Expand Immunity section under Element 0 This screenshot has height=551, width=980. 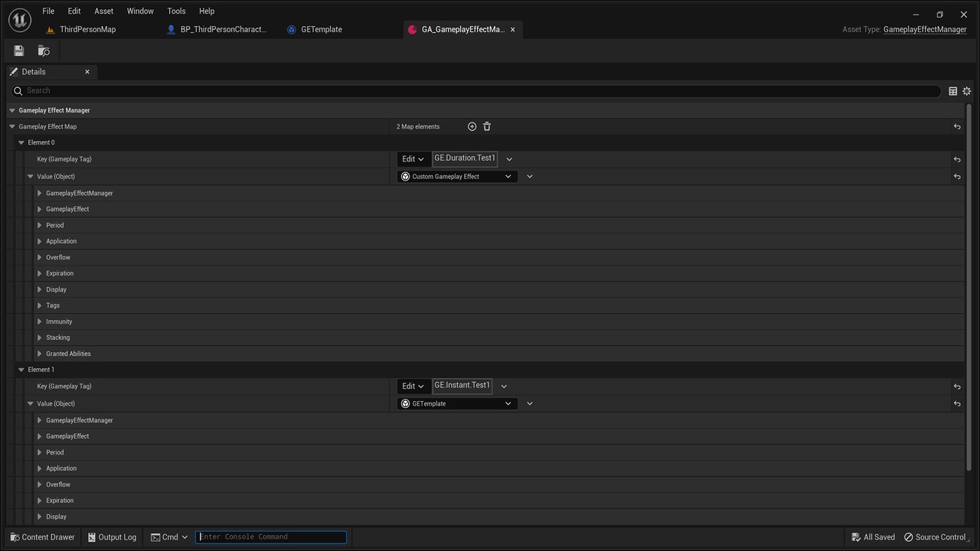pyautogui.click(x=40, y=321)
